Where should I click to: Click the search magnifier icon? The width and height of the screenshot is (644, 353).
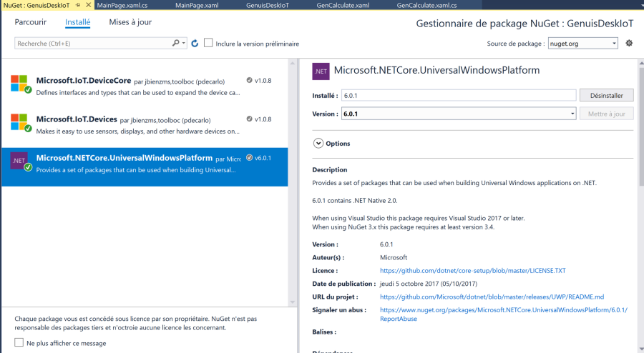pyautogui.click(x=176, y=43)
